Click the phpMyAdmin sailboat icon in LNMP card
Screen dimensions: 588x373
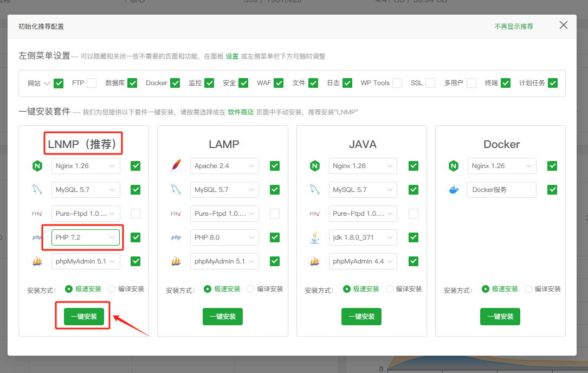tap(37, 261)
